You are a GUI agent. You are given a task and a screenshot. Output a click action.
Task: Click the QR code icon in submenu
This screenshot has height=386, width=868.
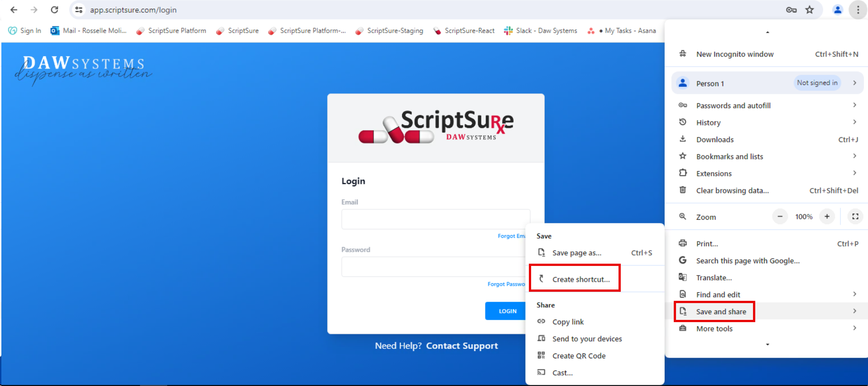tap(541, 355)
